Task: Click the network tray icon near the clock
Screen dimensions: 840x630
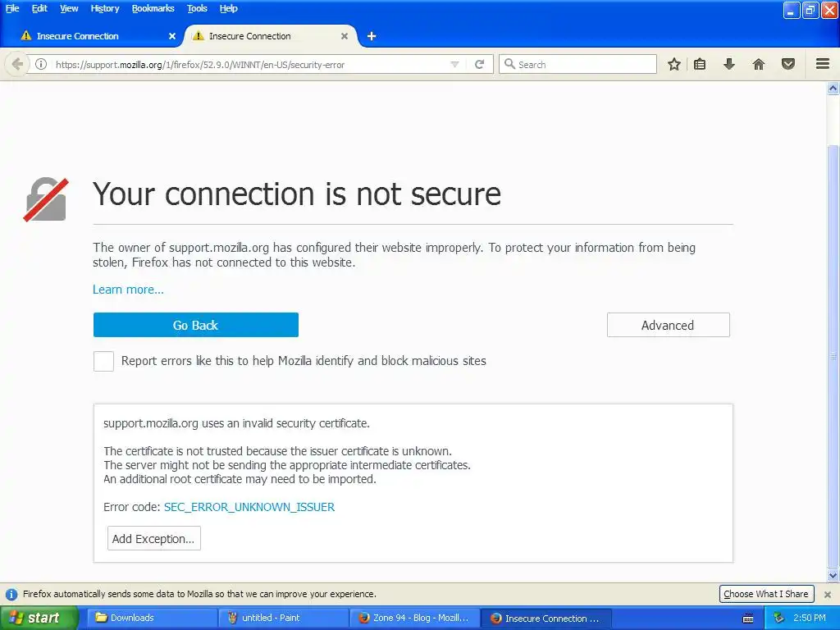Action: (779, 618)
